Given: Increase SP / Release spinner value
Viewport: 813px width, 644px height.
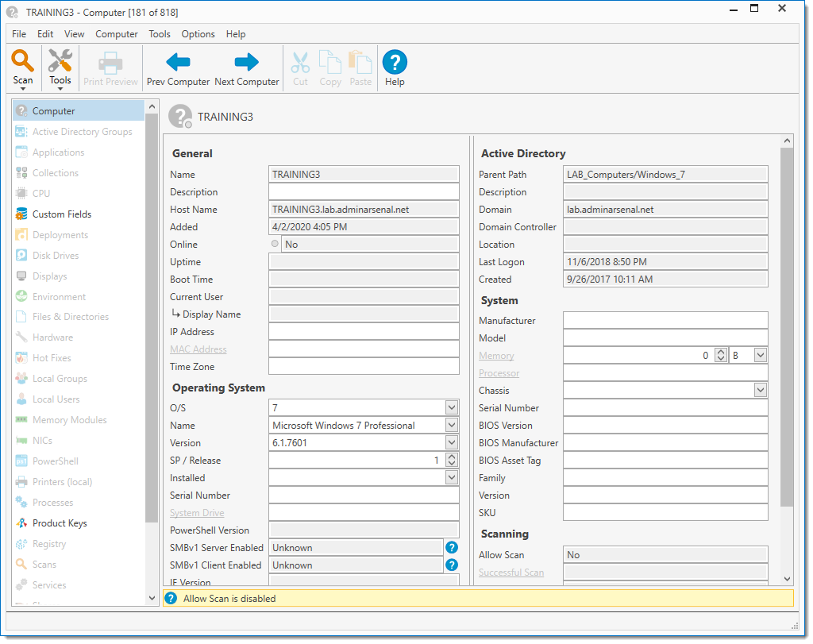Looking at the screenshot, I should click(x=452, y=457).
